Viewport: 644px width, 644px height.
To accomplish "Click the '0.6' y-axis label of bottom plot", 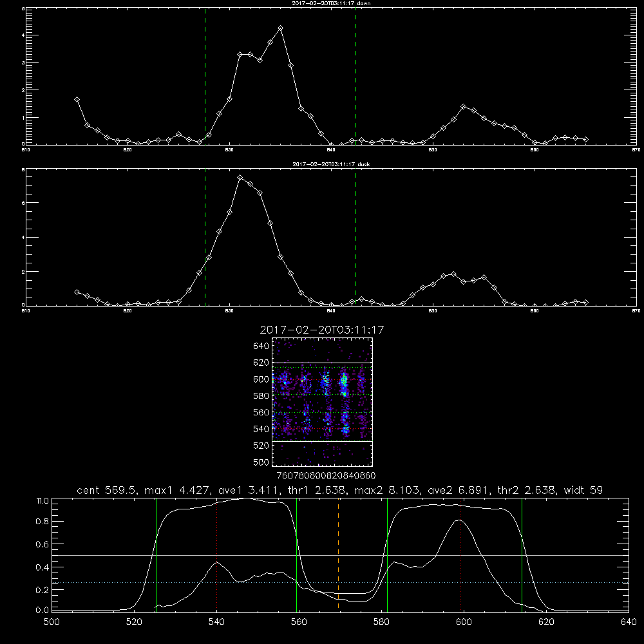I will point(43,544).
